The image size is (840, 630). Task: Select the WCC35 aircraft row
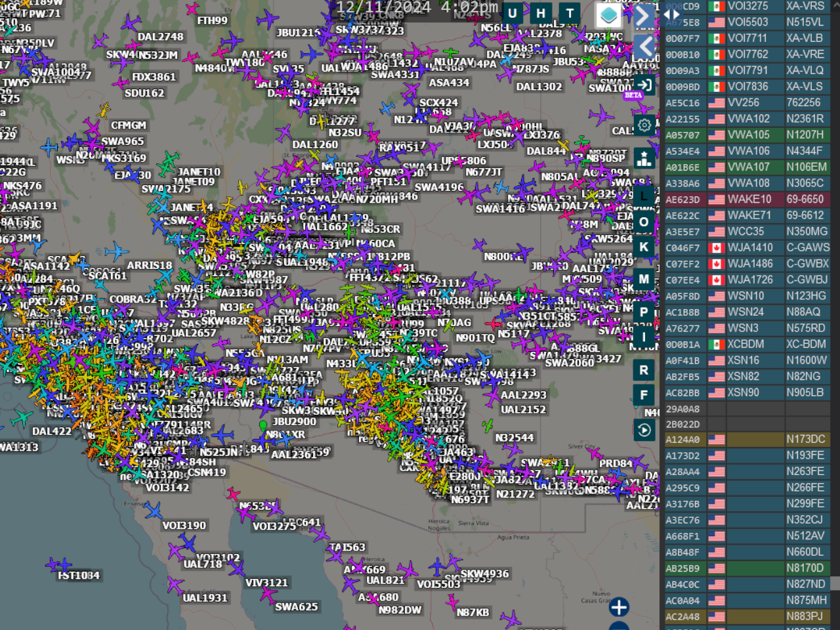747,231
